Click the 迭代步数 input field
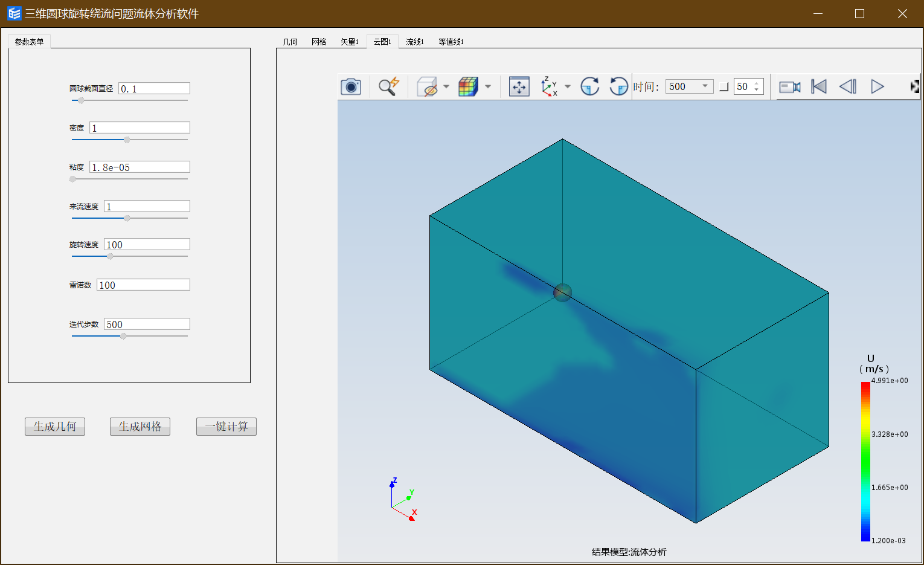This screenshot has width=924, height=565. click(x=147, y=324)
